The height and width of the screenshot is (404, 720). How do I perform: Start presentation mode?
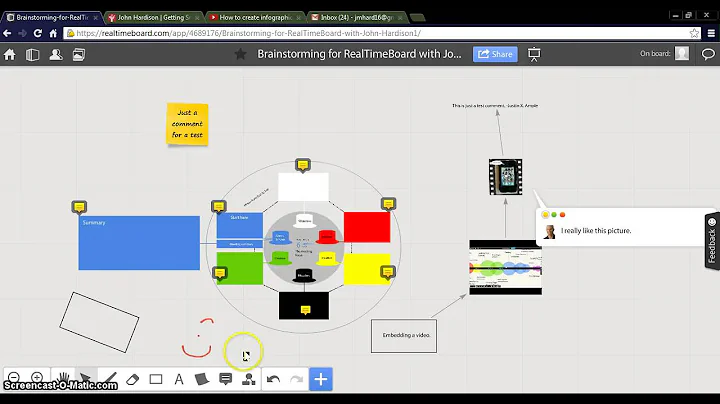tap(534, 54)
